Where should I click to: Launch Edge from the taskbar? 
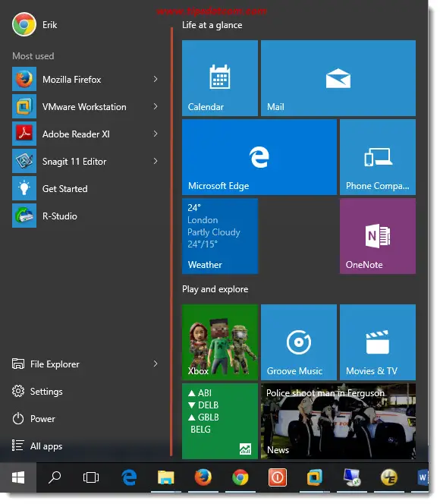(x=129, y=477)
